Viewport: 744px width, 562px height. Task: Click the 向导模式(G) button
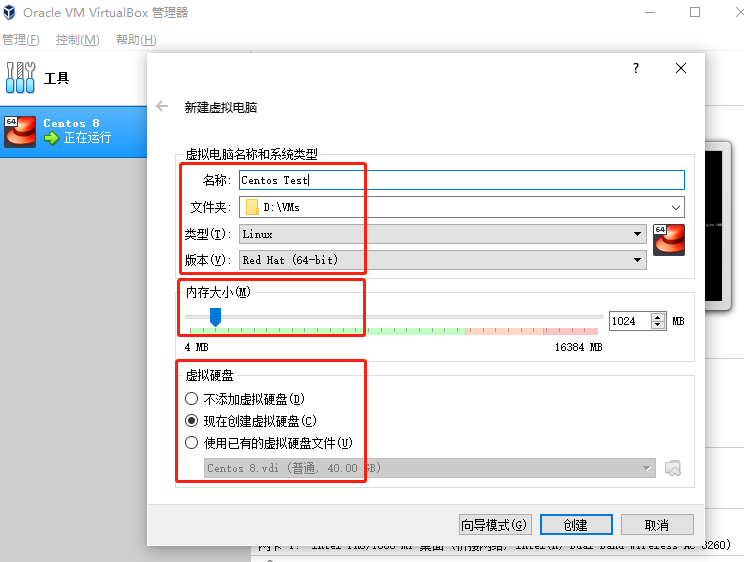pos(495,525)
